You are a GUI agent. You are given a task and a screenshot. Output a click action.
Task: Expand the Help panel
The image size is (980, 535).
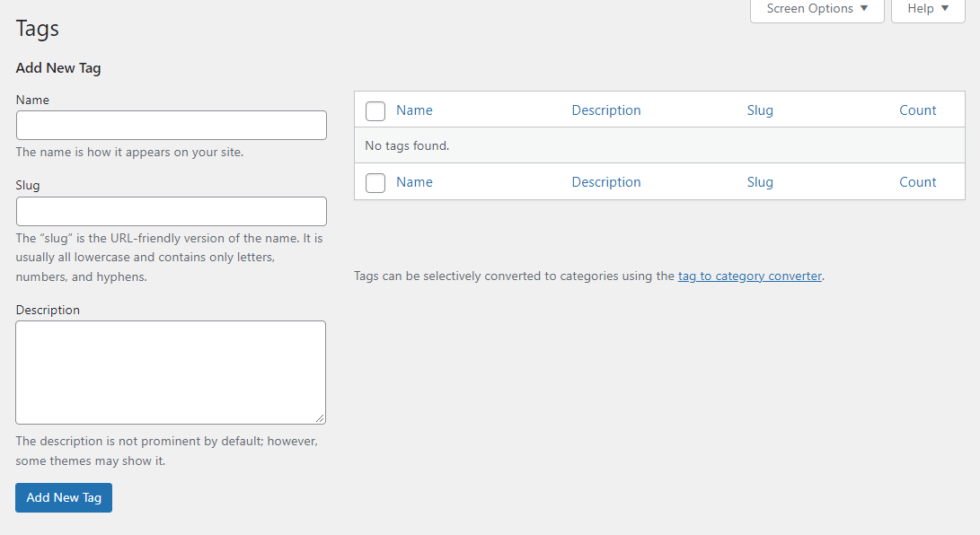928,9
